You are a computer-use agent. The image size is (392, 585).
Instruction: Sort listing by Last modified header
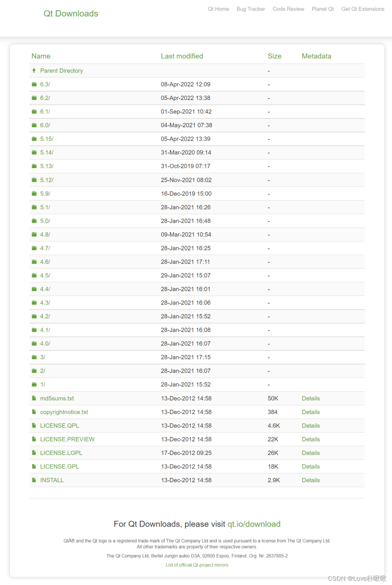(x=182, y=56)
